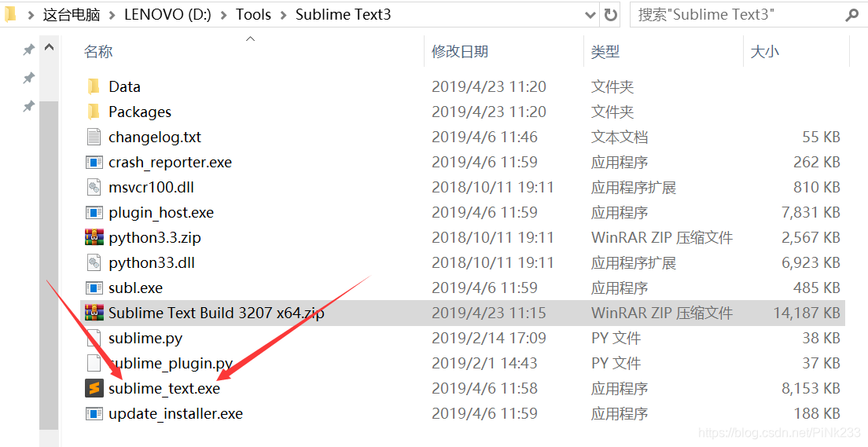Select sublime_text.exe file name

[x=164, y=389]
